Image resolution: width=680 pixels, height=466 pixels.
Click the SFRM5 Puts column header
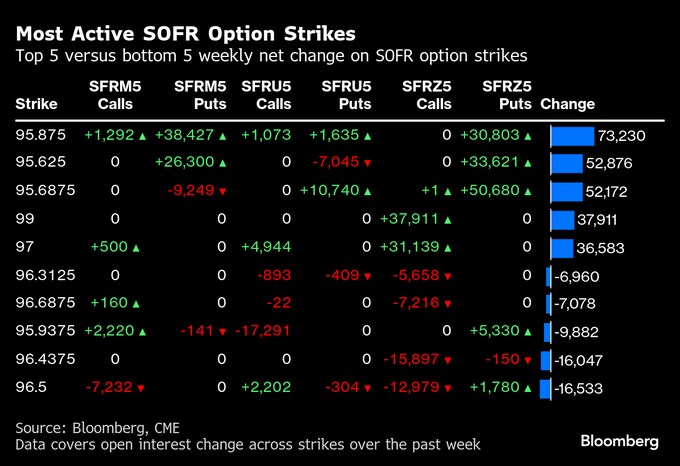[x=200, y=96]
